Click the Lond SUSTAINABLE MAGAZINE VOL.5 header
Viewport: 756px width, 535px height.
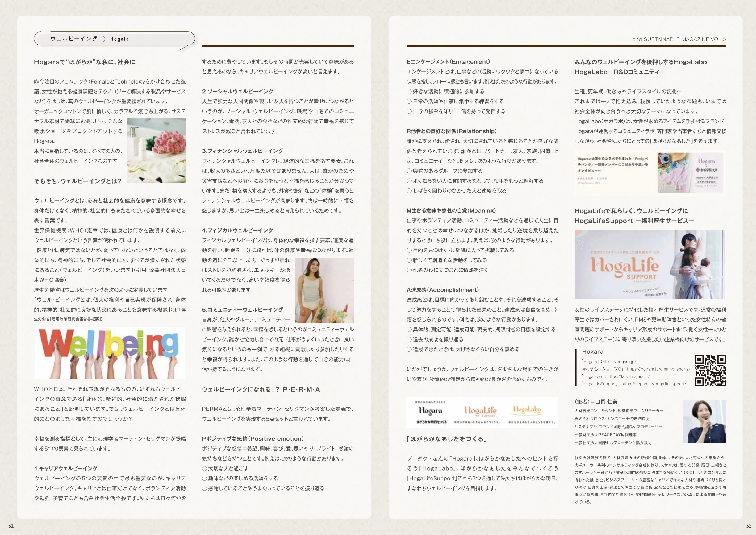coord(678,39)
